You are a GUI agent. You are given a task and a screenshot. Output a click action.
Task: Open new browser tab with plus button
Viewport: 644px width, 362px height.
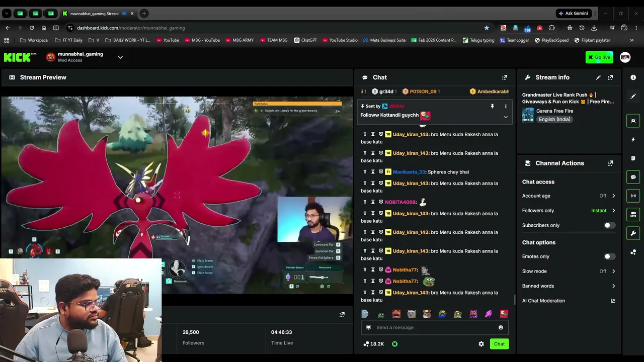pyautogui.click(x=144, y=14)
